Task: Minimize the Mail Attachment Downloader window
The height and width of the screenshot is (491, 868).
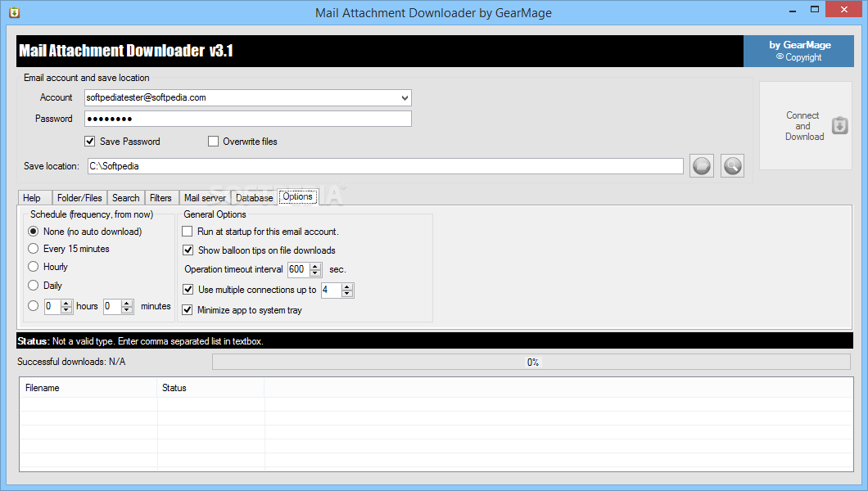Action: [793, 10]
